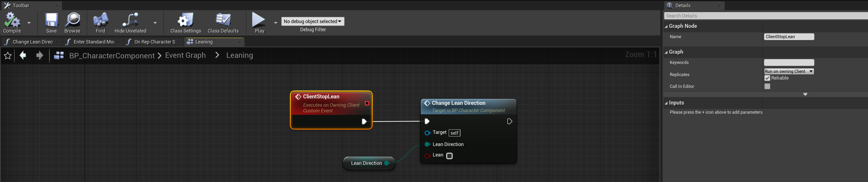
Task: Click ClientStopLean red delegate output pin
Action: tap(367, 103)
